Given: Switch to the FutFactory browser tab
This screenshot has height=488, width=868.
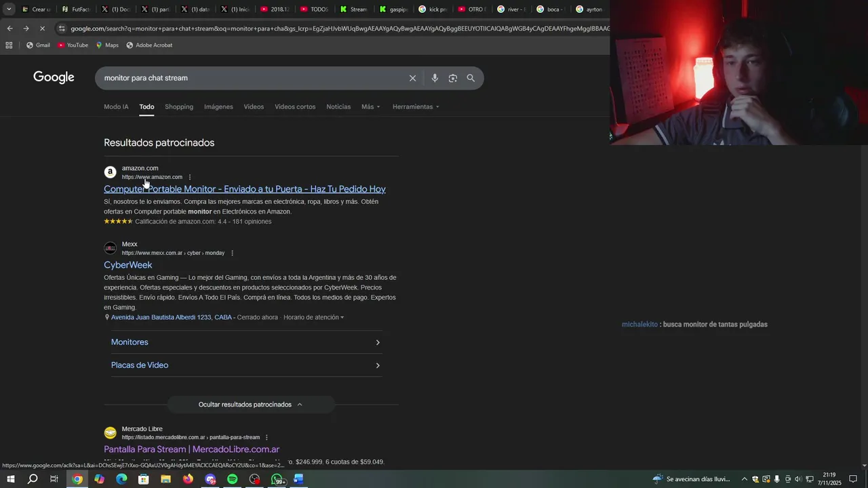Looking at the screenshot, I should (75, 9).
